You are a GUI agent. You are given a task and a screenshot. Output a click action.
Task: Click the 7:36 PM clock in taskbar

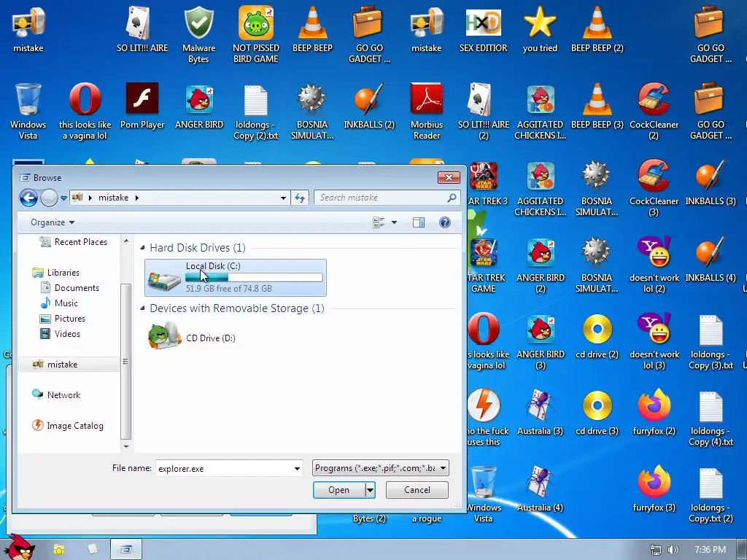[711, 550]
